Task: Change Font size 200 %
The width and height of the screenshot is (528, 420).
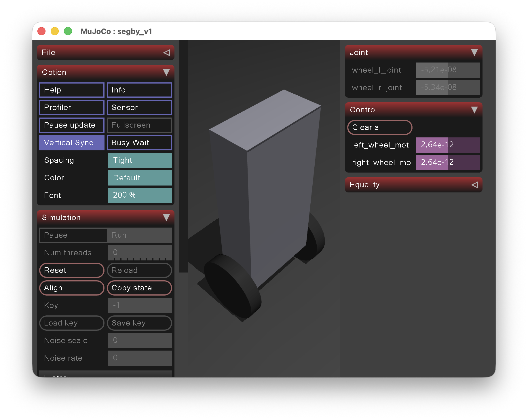Action: tap(140, 195)
